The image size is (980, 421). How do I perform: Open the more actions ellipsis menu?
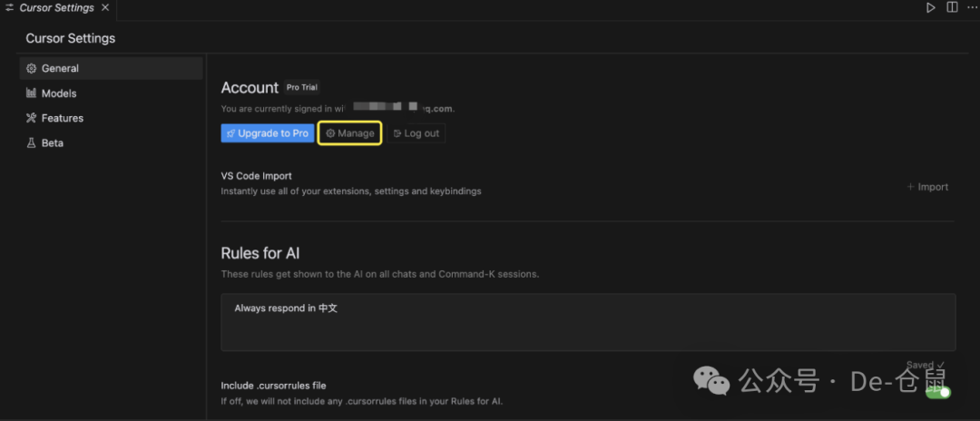972,8
